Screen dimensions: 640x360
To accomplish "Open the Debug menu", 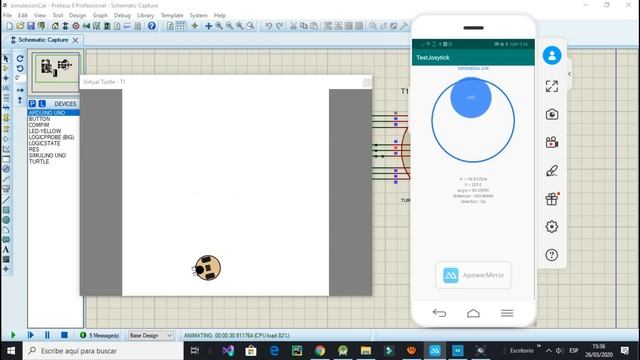I will [122, 16].
